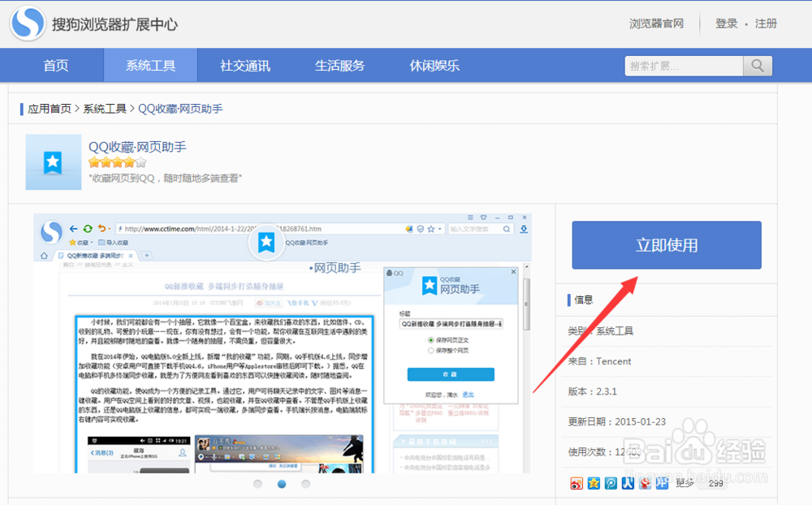Open the 系统工具 navigation tab
The height and width of the screenshot is (505, 812).
click(x=150, y=66)
